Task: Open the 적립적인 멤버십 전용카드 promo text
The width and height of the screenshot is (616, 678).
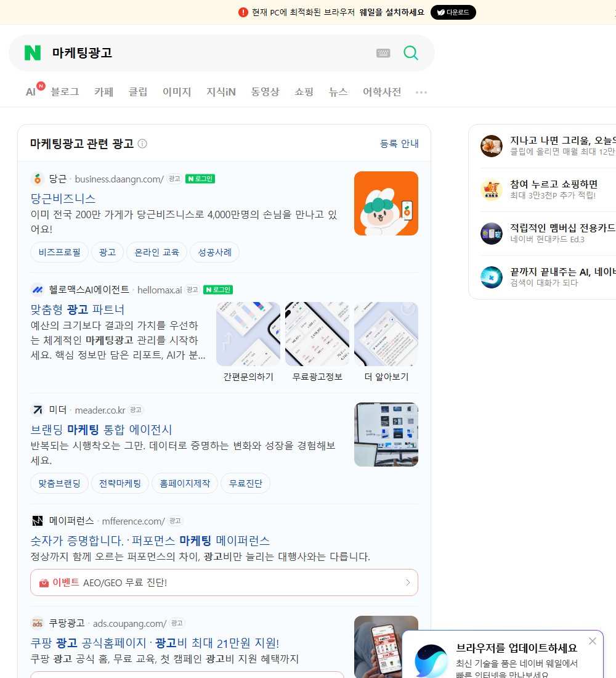Action: click(x=562, y=228)
